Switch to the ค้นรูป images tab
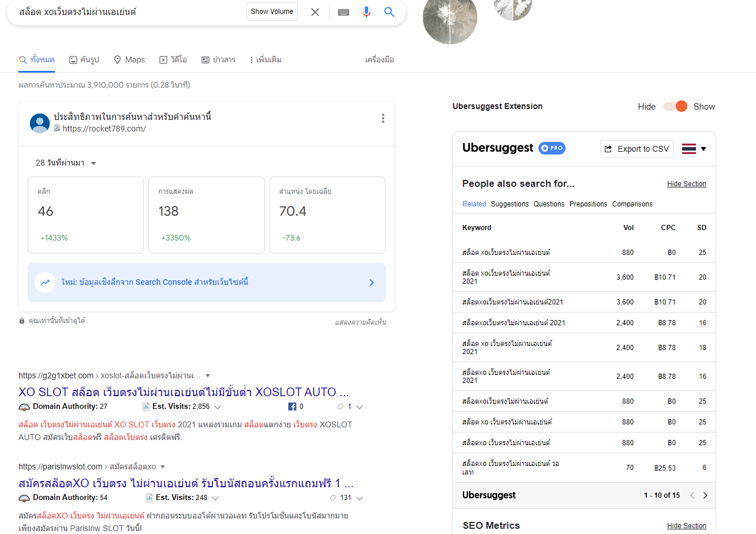Screen dimensions: 756x534 point(84,59)
